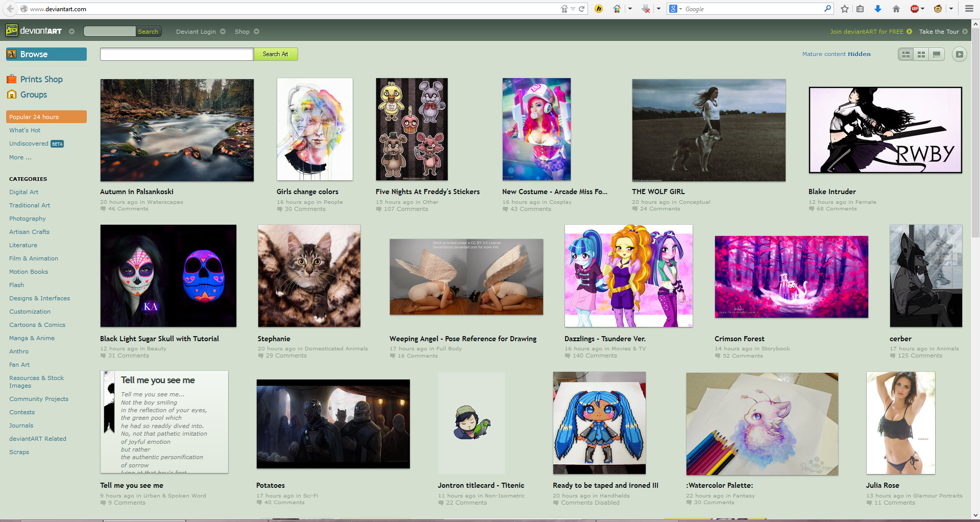Click the globe site identity icon

(24, 9)
